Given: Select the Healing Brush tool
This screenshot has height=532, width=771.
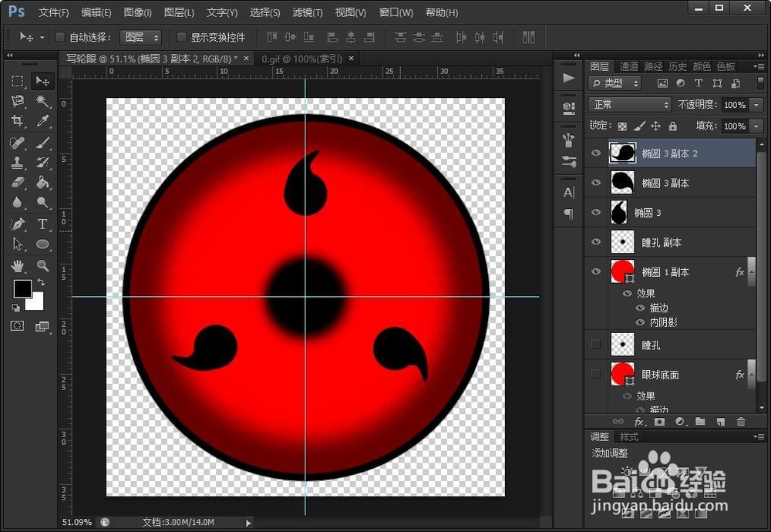Looking at the screenshot, I should (x=18, y=143).
